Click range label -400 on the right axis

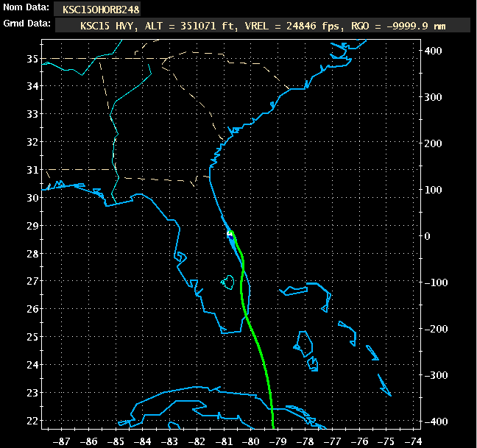point(437,422)
